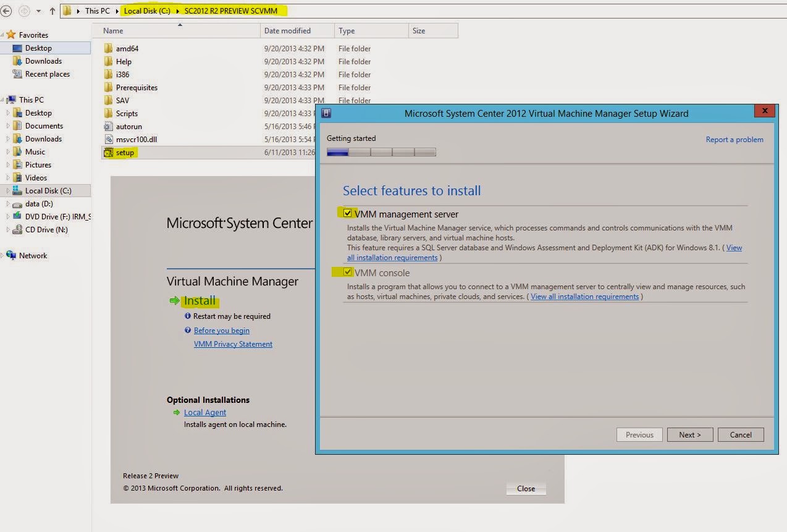Click the msvcr100.dll file icon
Viewport: 787px width, 532px height.
pyautogui.click(x=109, y=139)
